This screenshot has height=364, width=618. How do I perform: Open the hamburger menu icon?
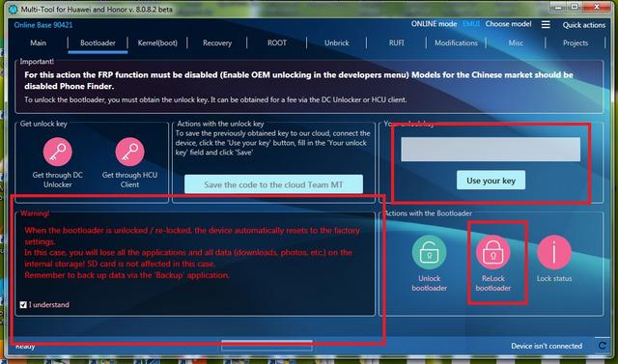tap(546, 24)
